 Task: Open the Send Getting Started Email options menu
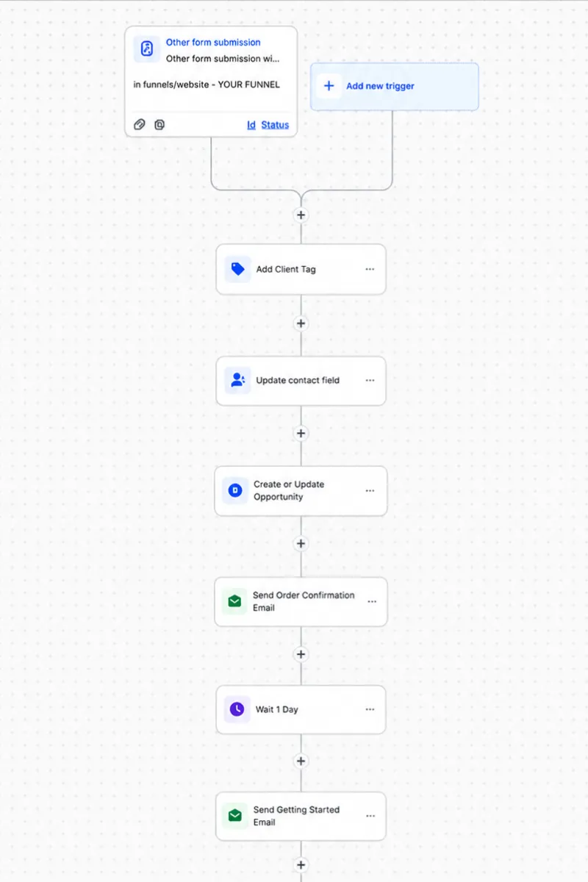click(x=370, y=816)
